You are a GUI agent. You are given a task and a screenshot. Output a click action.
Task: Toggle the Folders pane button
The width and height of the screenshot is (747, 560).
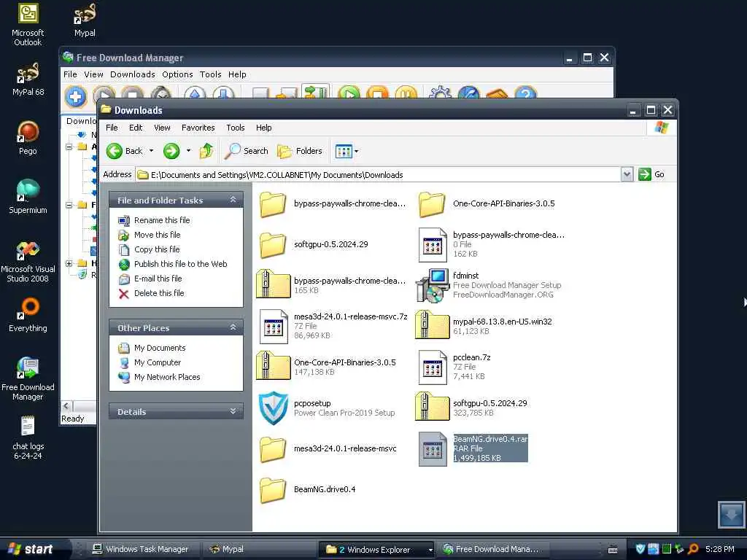(300, 151)
